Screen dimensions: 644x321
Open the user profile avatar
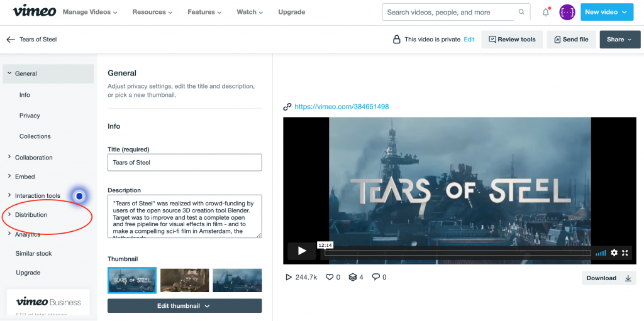point(567,12)
